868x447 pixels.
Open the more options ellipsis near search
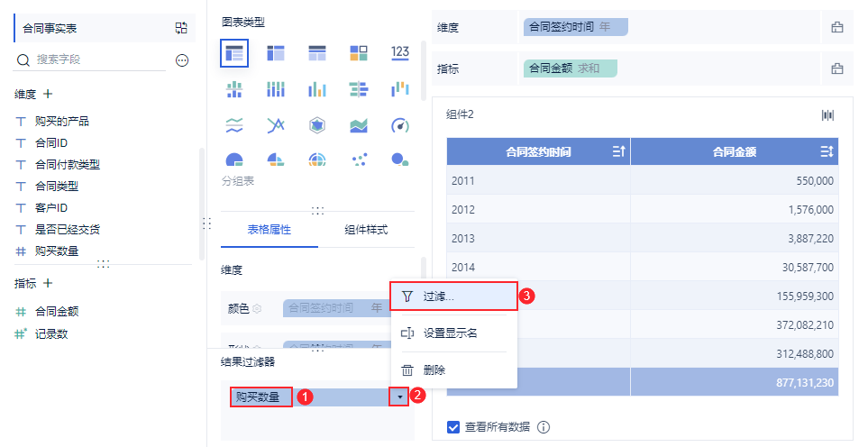pyautogui.click(x=182, y=60)
